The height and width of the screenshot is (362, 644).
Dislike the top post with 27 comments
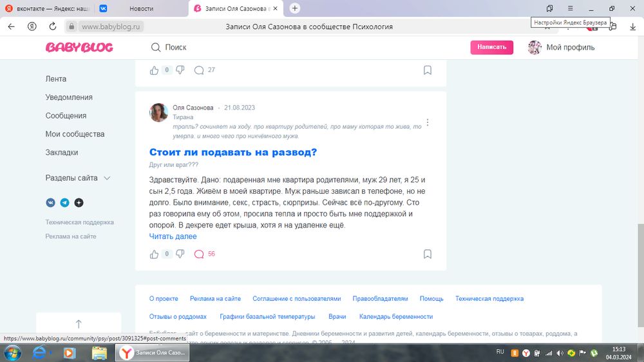click(180, 70)
